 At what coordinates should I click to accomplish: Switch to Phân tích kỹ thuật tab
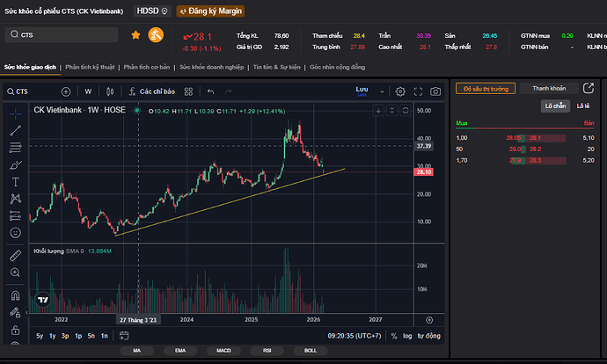(x=91, y=67)
